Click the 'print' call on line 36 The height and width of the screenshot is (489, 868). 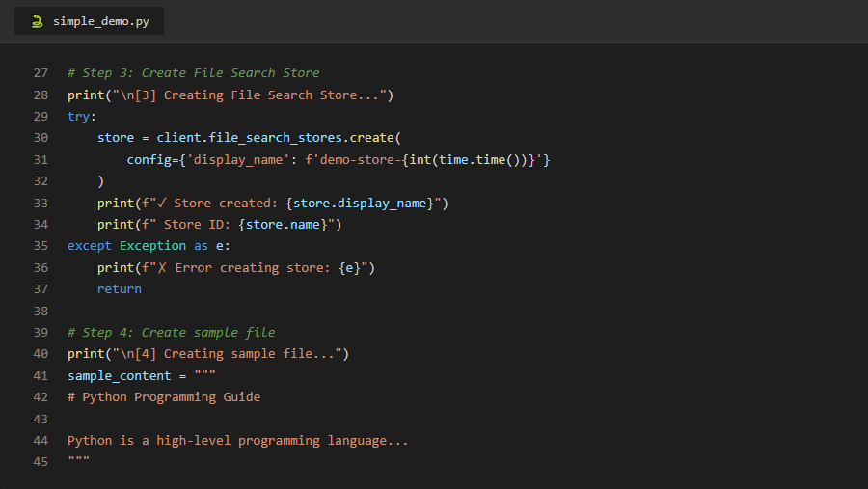click(x=116, y=268)
